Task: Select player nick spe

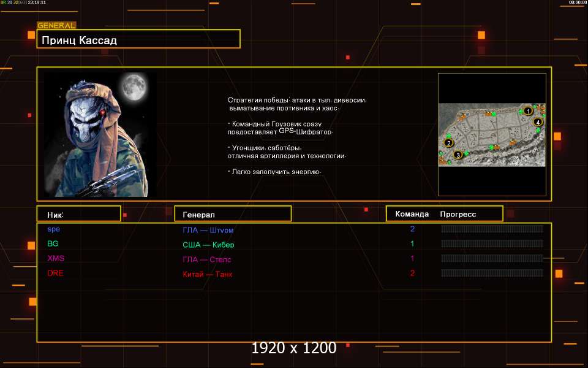Action: pos(54,229)
